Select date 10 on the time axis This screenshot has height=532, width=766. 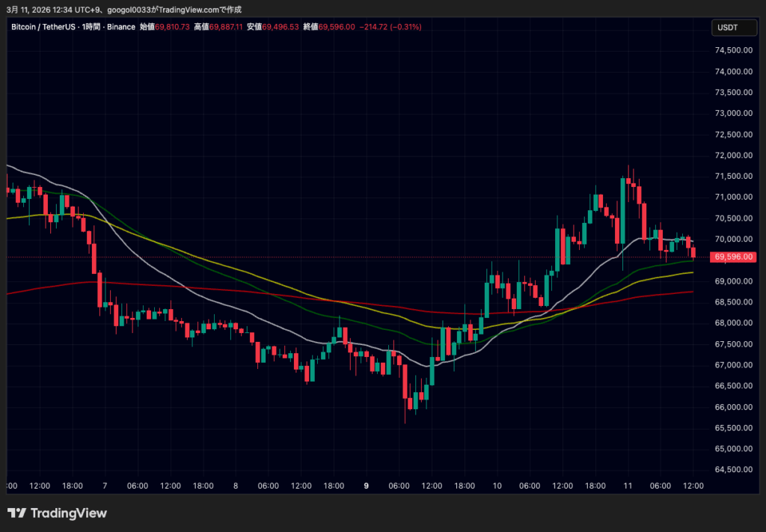click(x=497, y=486)
